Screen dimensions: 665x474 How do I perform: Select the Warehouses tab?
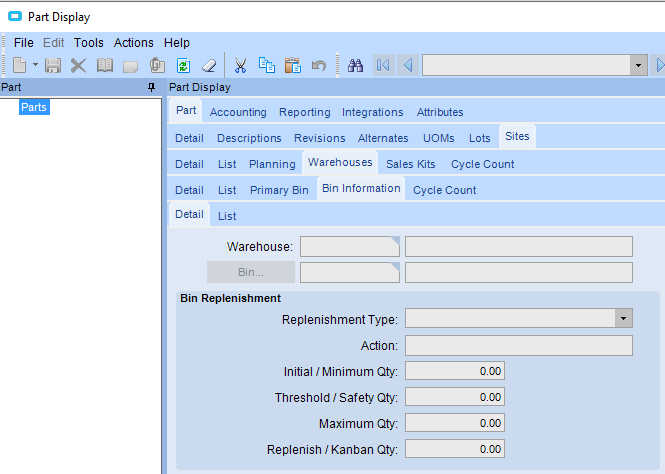pos(340,162)
